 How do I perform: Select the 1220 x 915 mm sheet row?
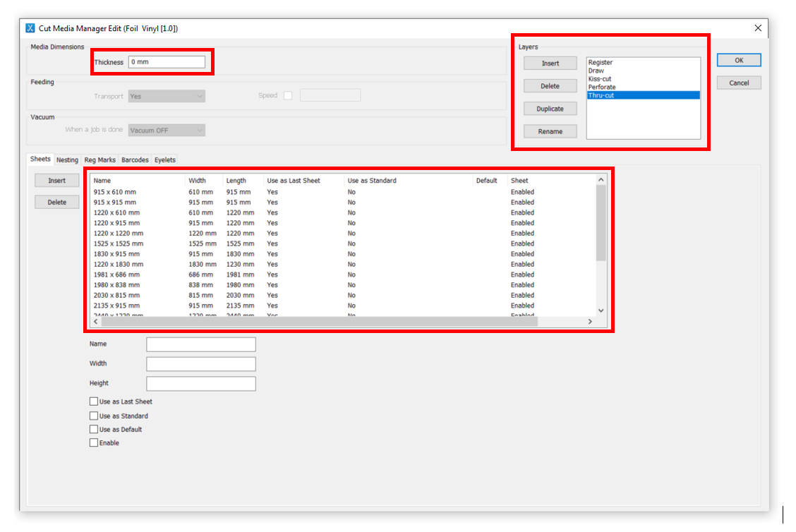pyautogui.click(x=343, y=224)
